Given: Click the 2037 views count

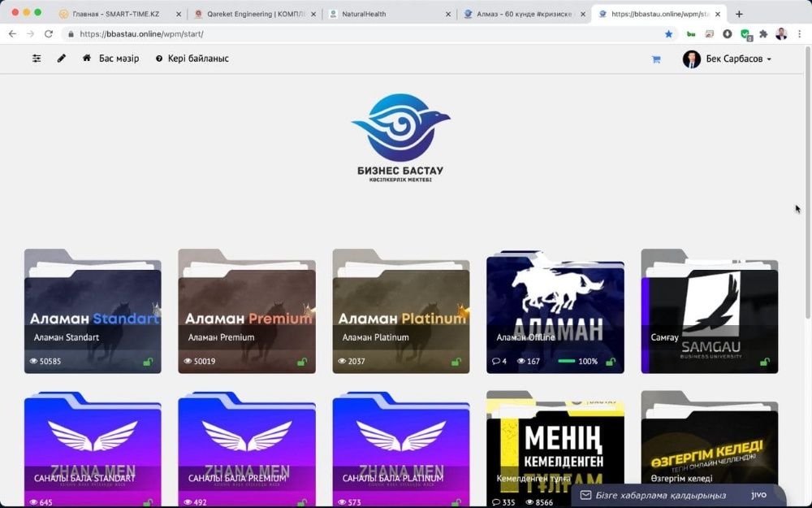Looking at the screenshot, I should tap(356, 362).
